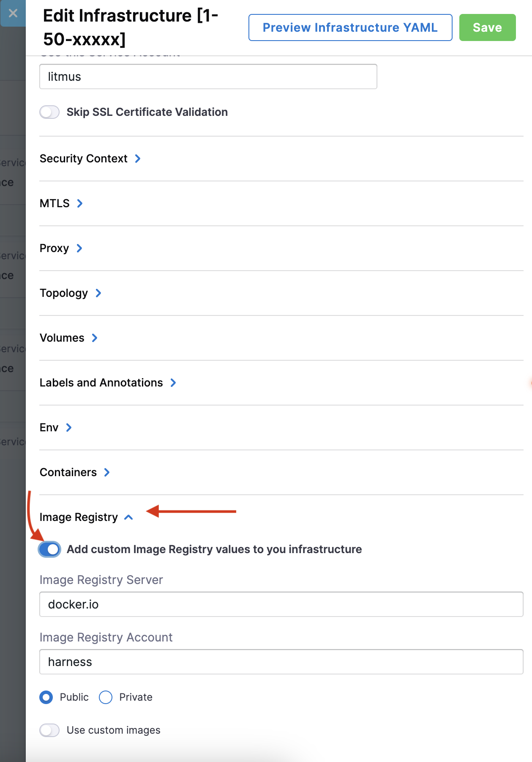Screen dimensions: 532x762
Task: Click the Image Registry Account field
Action: pyautogui.click(x=281, y=662)
